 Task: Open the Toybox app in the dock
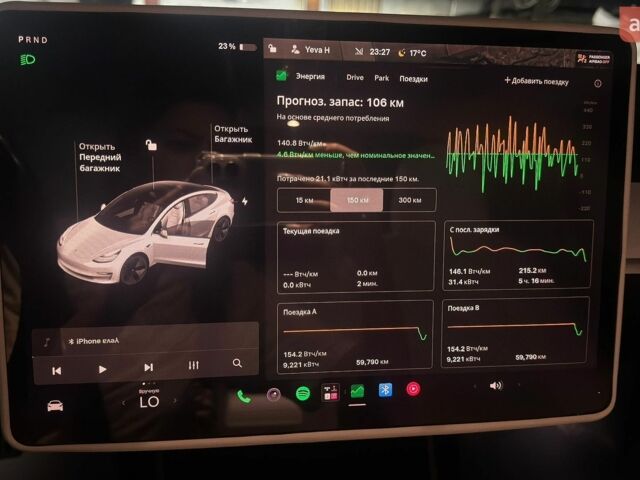pos(330,392)
